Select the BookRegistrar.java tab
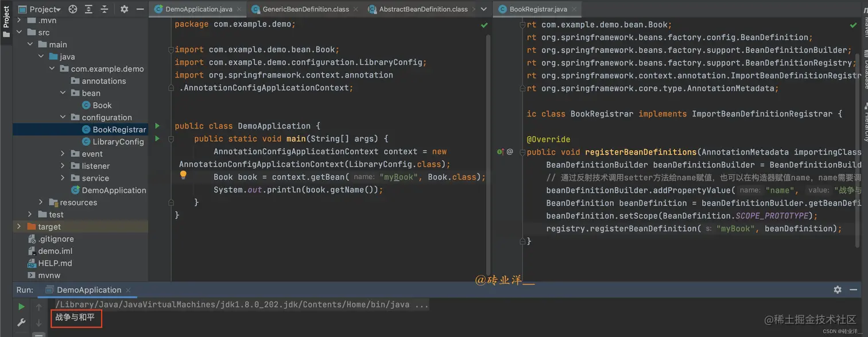Screen dimensions: 868x337 pos(538,9)
